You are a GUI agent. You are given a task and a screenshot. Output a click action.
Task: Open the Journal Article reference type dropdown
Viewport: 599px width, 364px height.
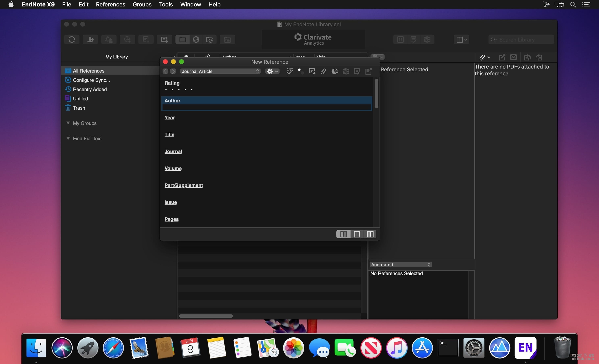tap(220, 71)
